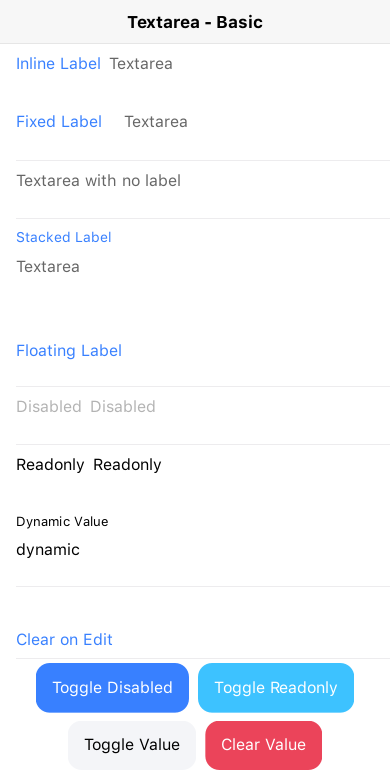
Task: Click the grey Disabled label text
Action: click(48, 406)
